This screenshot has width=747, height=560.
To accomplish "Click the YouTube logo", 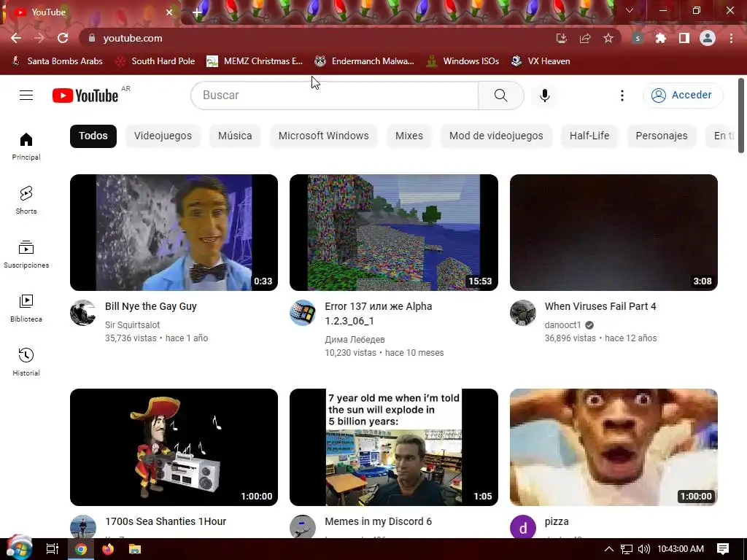I will 85,96.
